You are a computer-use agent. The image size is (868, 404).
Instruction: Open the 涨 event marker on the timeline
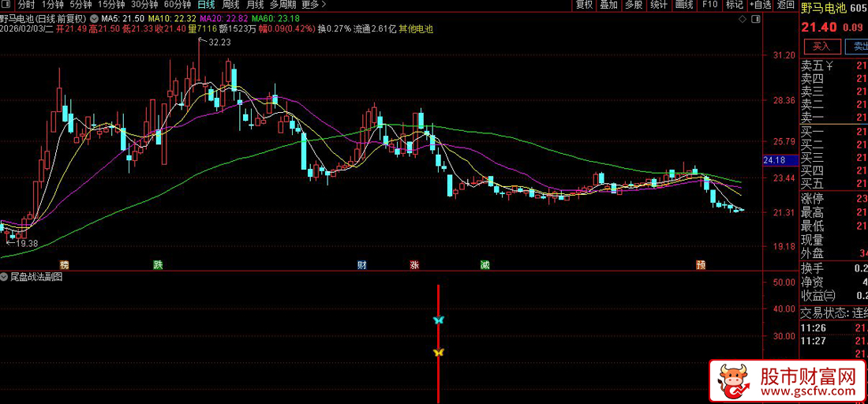[x=413, y=264]
